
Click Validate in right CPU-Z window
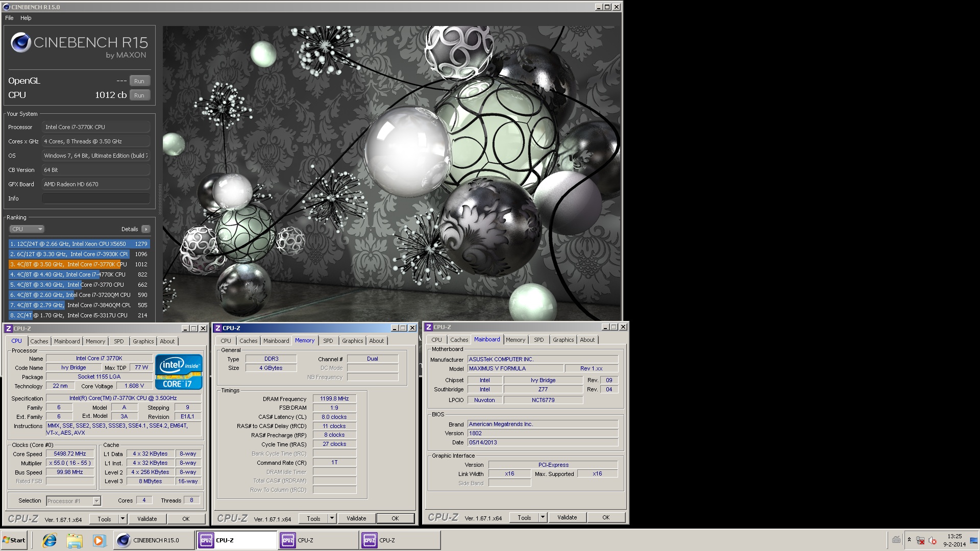tap(567, 517)
